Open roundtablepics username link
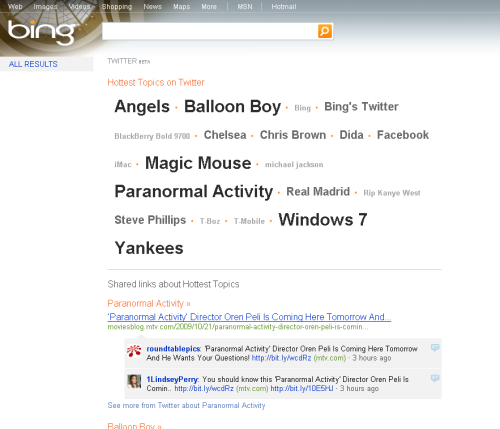Screen dimensions: 500x429 click(x=173, y=349)
